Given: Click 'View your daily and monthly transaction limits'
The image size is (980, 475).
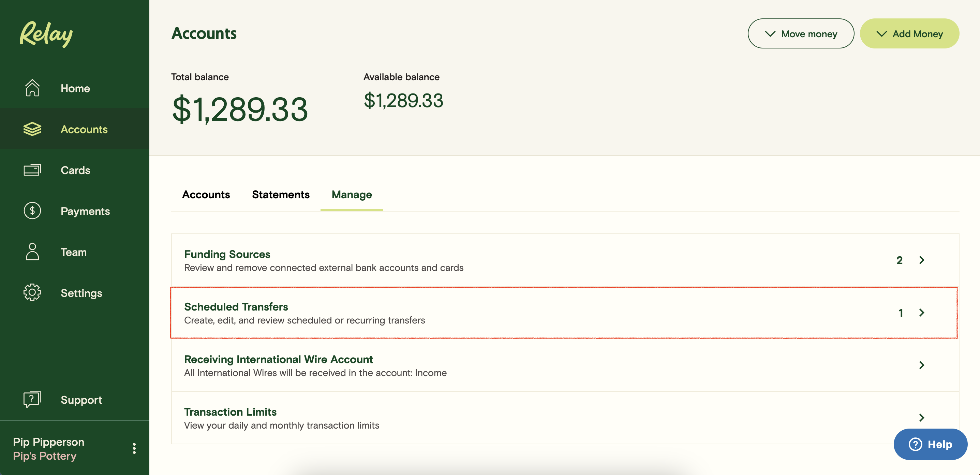Looking at the screenshot, I should [282, 425].
